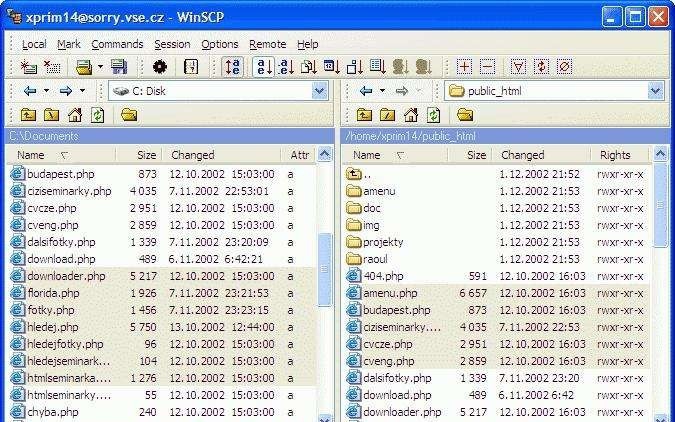Screen dimensions: 675x422
Task: Open the Local menu
Action: 34,44
